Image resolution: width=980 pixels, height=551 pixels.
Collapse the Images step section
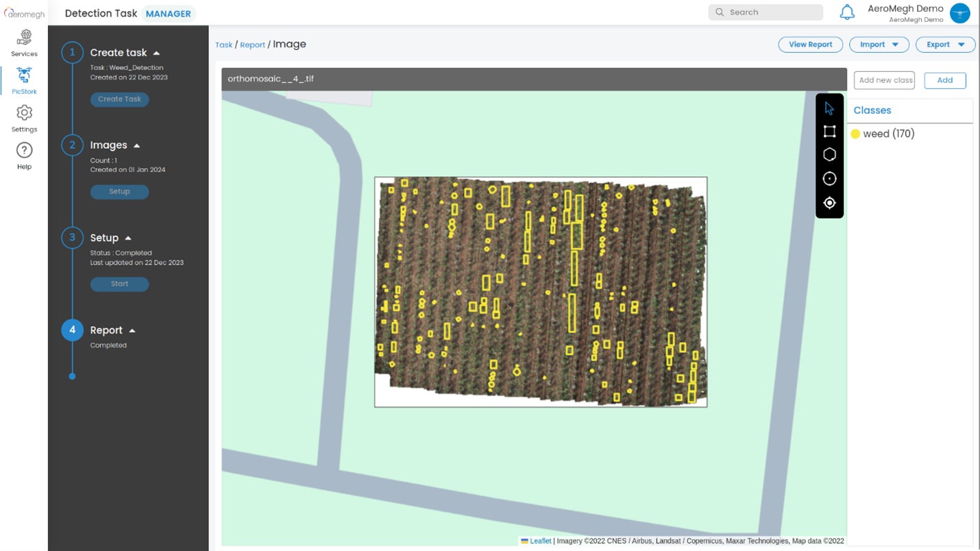pos(137,145)
